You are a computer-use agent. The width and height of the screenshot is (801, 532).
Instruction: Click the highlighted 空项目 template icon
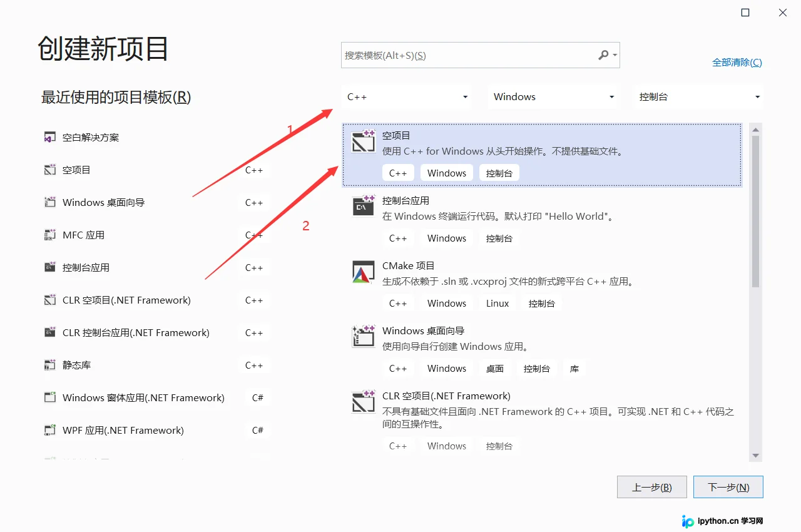coord(364,141)
